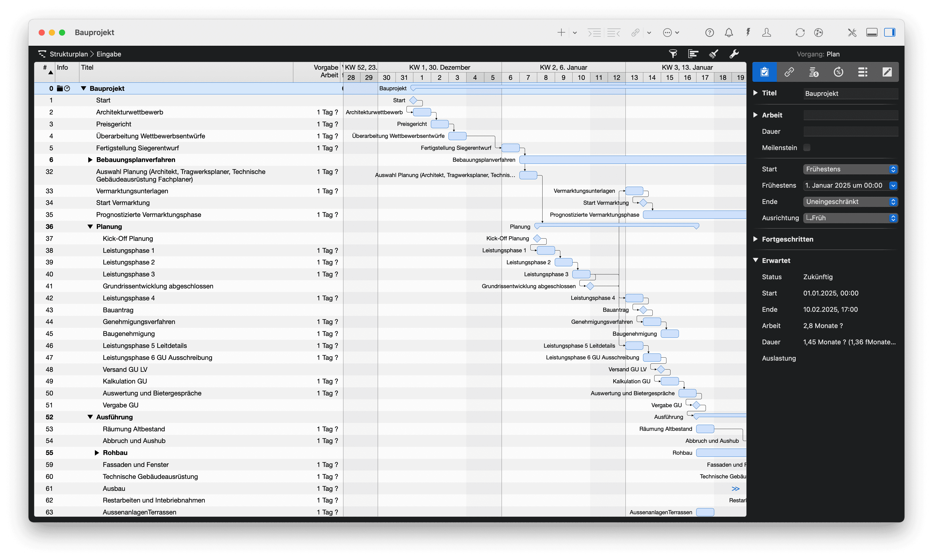Click the lightning bolt icon
Image resolution: width=933 pixels, height=560 pixels.
(x=748, y=33)
